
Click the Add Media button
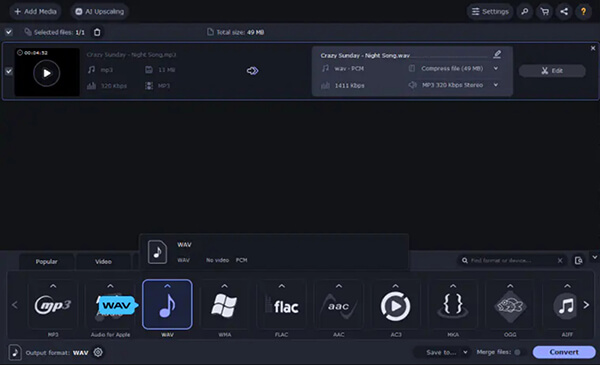35,11
